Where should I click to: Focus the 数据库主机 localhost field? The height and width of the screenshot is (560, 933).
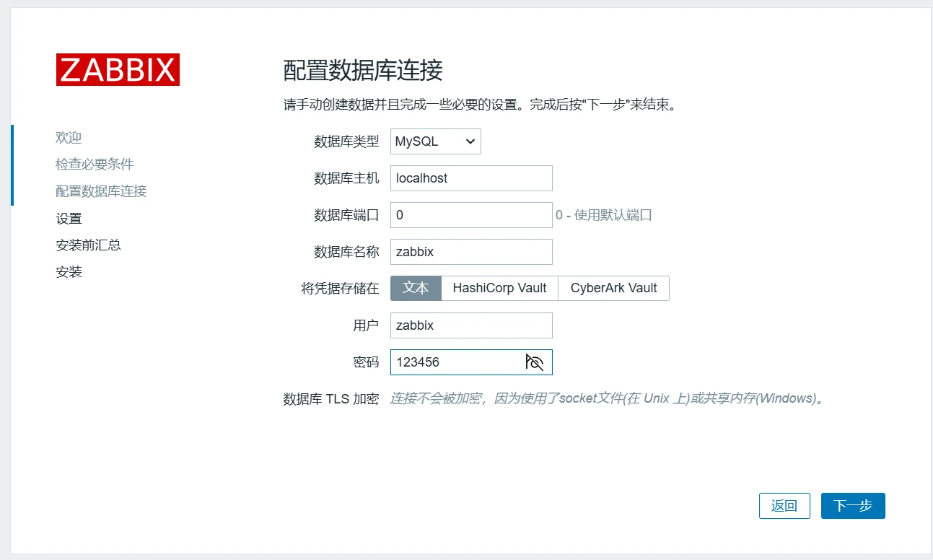[x=470, y=178]
